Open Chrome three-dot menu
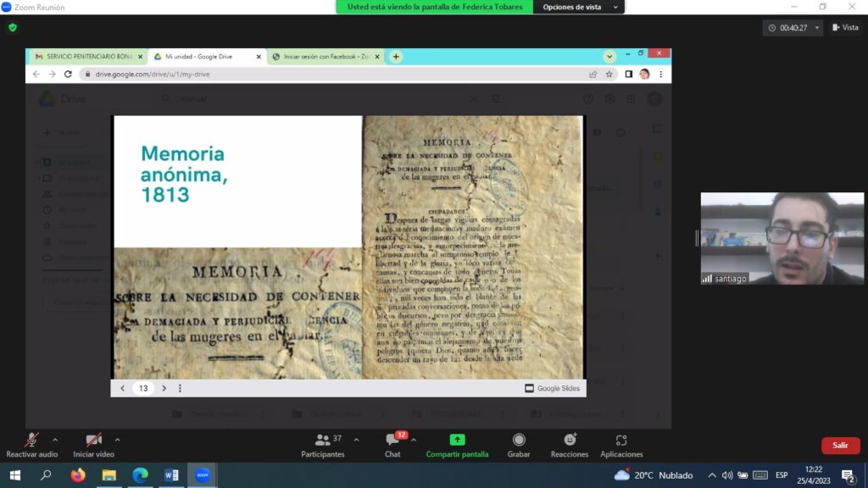The width and height of the screenshot is (868, 488). pyautogui.click(x=660, y=75)
